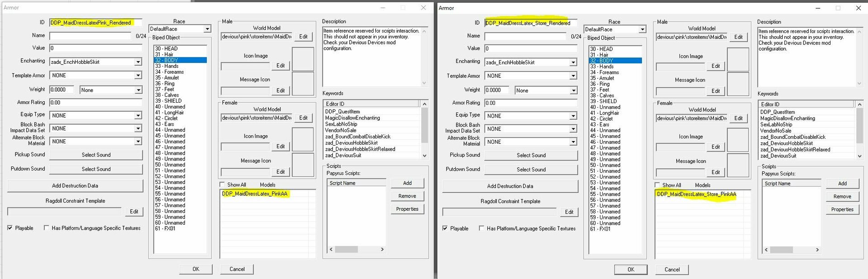Select 37 - Feet in right Biped Object list
868x279 pixels.
point(615,90)
